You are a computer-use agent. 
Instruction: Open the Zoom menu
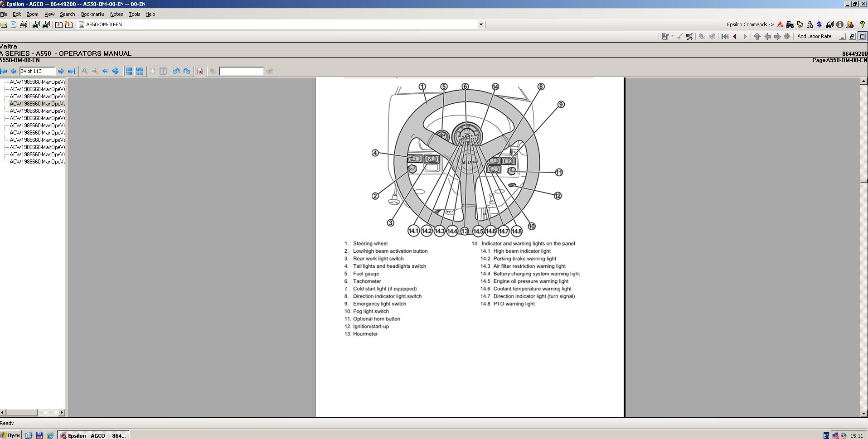pyautogui.click(x=32, y=14)
